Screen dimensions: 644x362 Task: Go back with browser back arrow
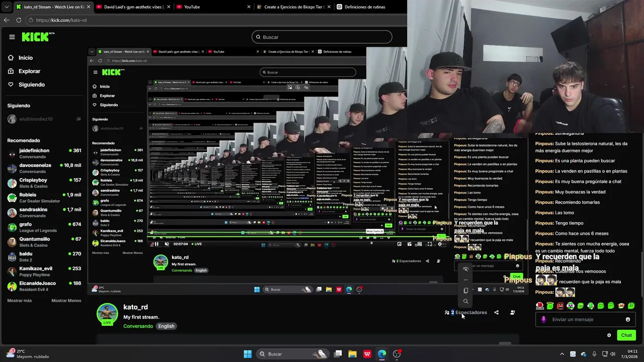click(7, 20)
